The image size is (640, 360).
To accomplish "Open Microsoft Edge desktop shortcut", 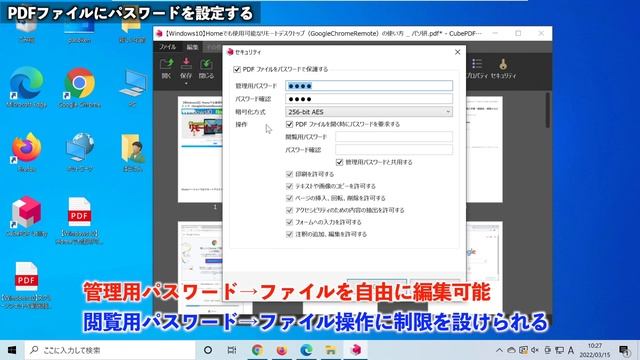I will (27, 88).
